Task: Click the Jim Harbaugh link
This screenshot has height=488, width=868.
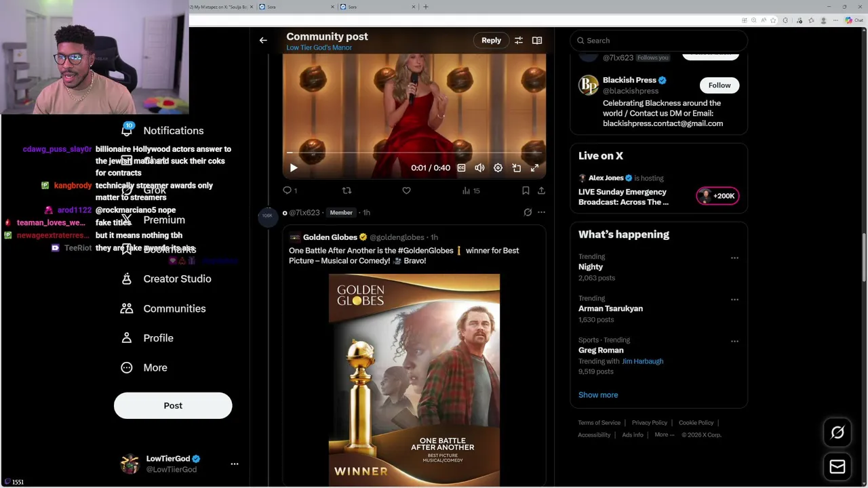Action: pos(642,361)
